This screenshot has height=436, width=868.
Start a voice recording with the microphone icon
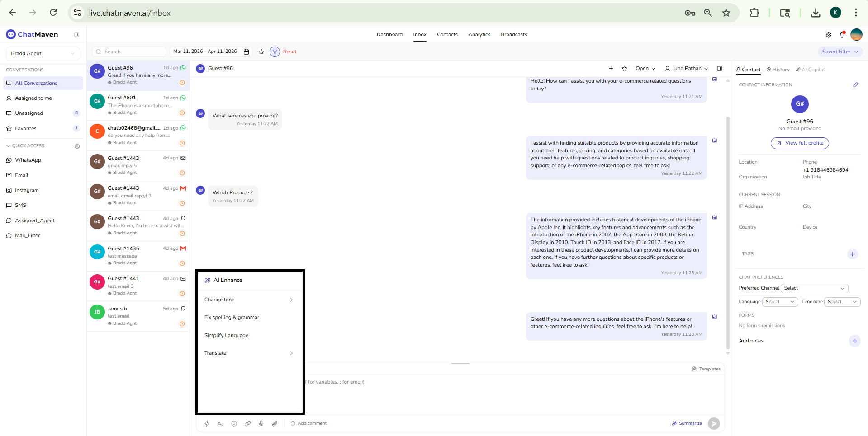pos(261,424)
